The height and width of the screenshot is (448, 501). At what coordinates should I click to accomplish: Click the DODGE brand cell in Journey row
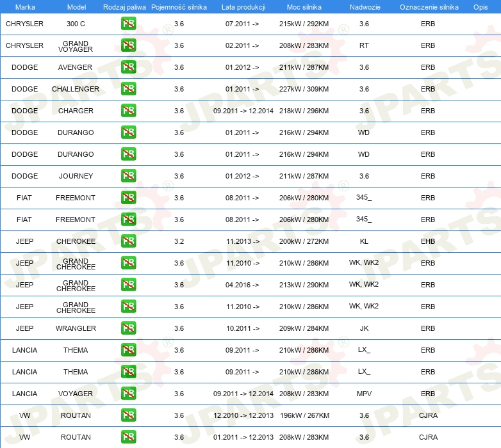[x=24, y=176]
